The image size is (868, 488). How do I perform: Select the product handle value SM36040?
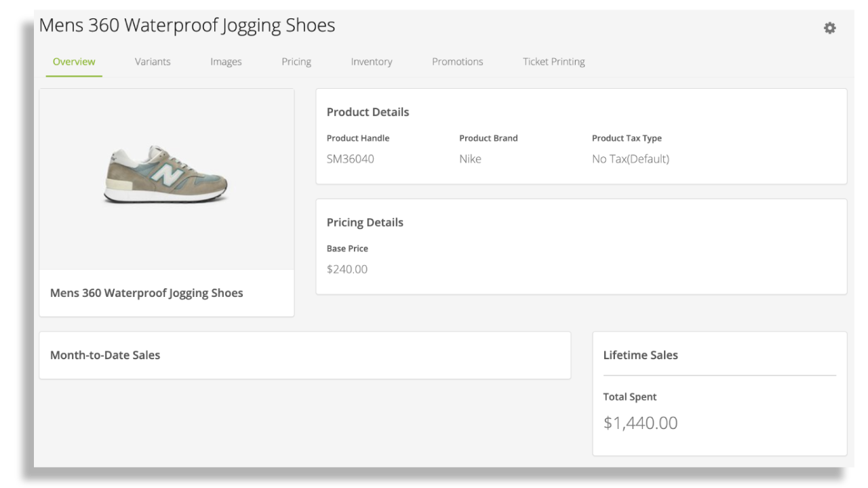click(x=351, y=159)
